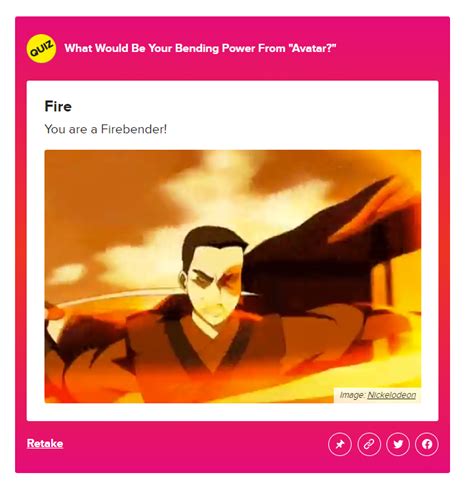Copy the quiz link with chain icon
This screenshot has height=497, width=474.
tap(369, 444)
